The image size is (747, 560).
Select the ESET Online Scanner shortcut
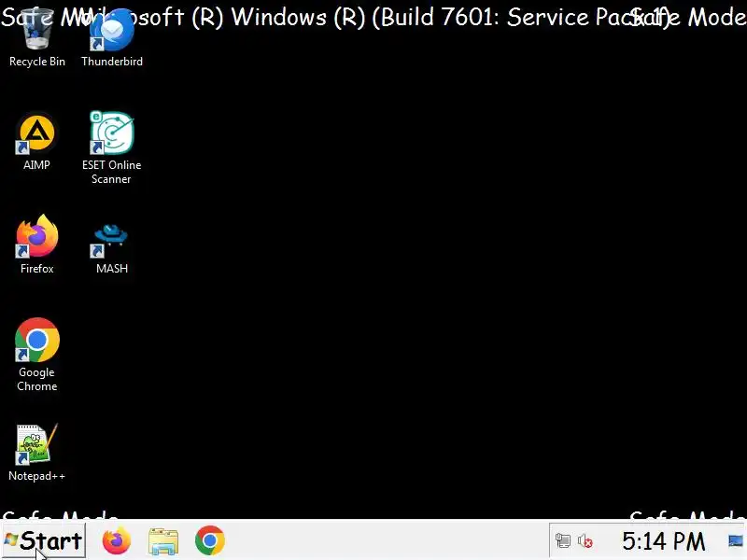pyautogui.click(x=111, y=148)
